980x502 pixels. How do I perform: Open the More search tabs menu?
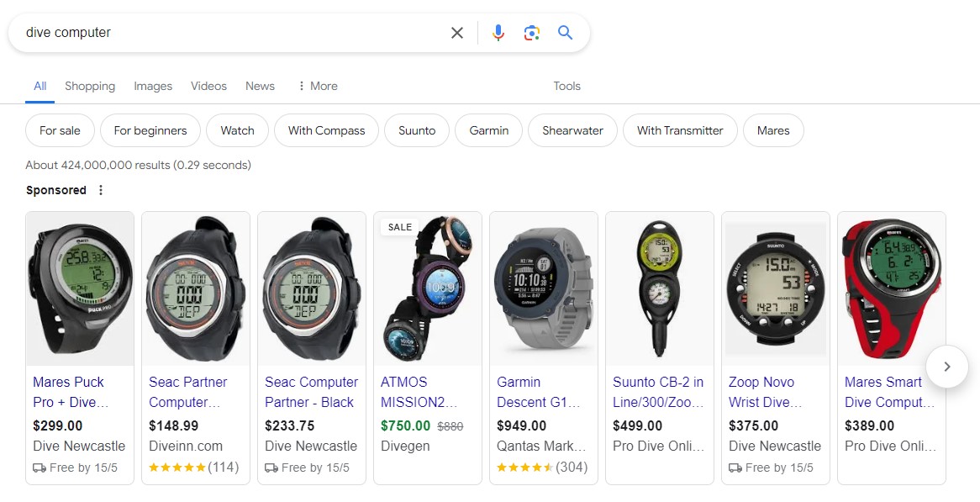pos(318,87)
